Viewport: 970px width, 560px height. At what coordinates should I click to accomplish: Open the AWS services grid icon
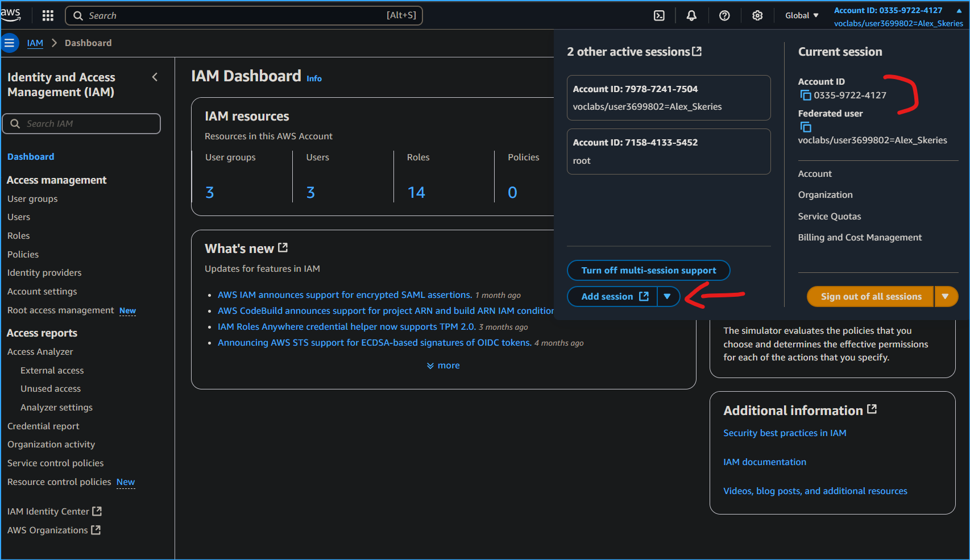pos(48,15)
